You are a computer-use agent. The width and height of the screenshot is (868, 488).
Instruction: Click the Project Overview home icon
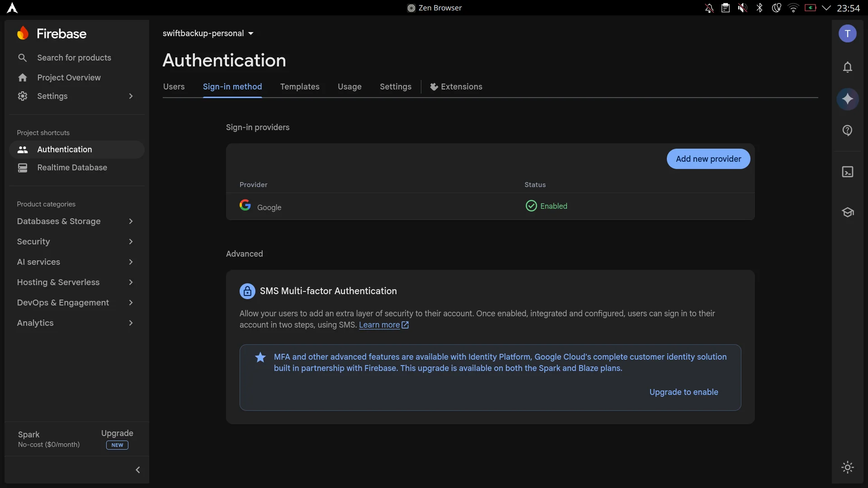23,78
